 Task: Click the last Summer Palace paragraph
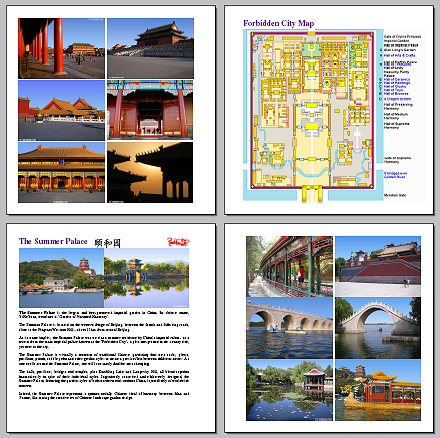pyautogui.click(x=104, y=395)
